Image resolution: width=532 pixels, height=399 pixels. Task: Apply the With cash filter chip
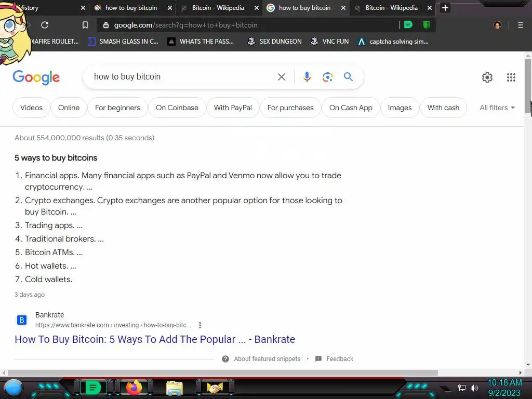pos(443,108)
